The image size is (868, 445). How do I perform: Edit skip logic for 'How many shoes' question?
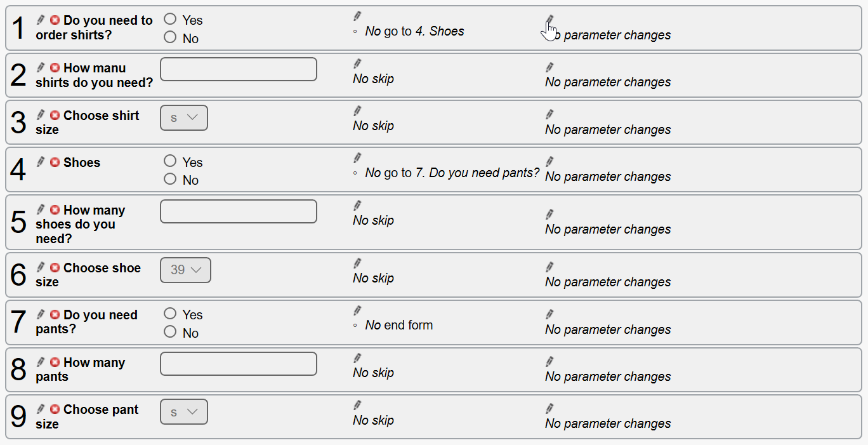[357, 206]
